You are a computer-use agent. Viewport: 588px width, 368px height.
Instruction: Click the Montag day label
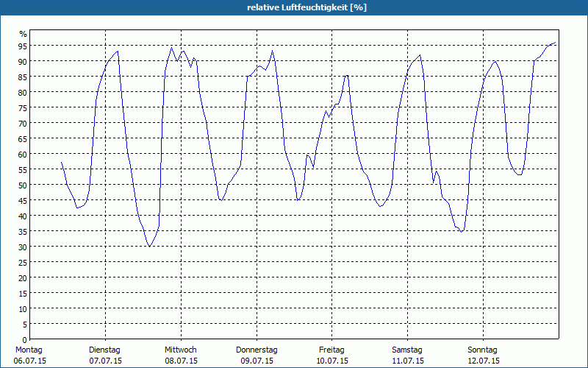click(x=29, y=350)
